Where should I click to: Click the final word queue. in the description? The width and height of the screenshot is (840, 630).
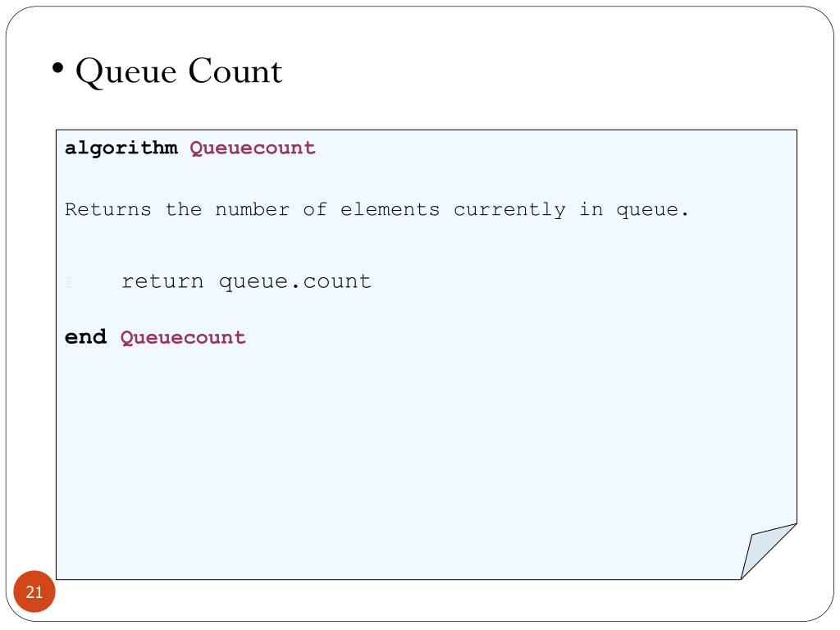tap(652, 210)
